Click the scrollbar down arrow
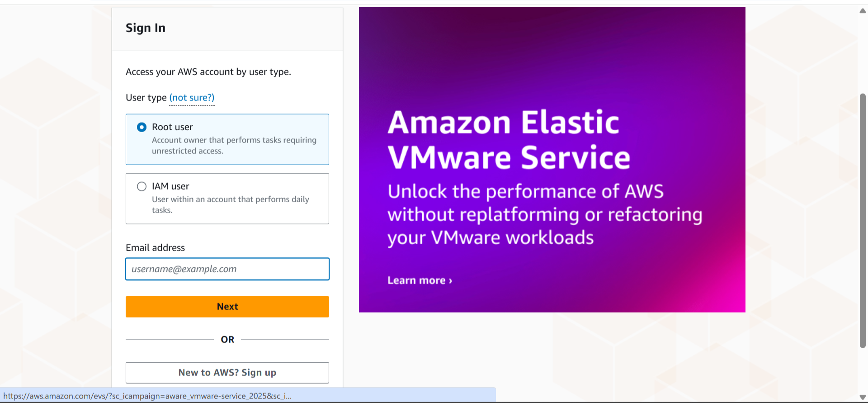Screen dimensions: 868x403 pyautogui.click(x=863, y=397)
